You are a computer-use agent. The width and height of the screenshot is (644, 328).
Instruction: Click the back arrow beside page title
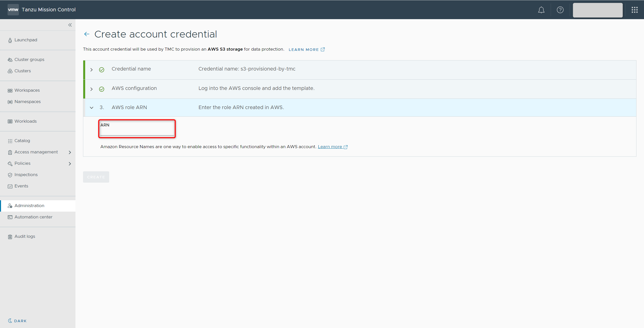click(87, 34)
